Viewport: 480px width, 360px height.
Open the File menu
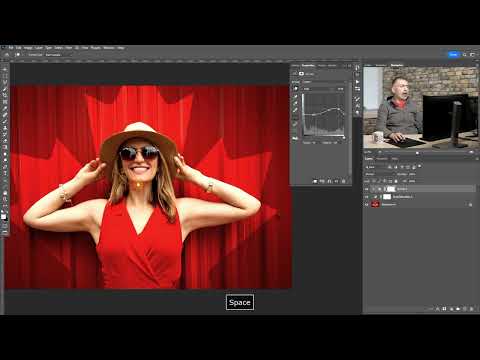coord(11,48)
